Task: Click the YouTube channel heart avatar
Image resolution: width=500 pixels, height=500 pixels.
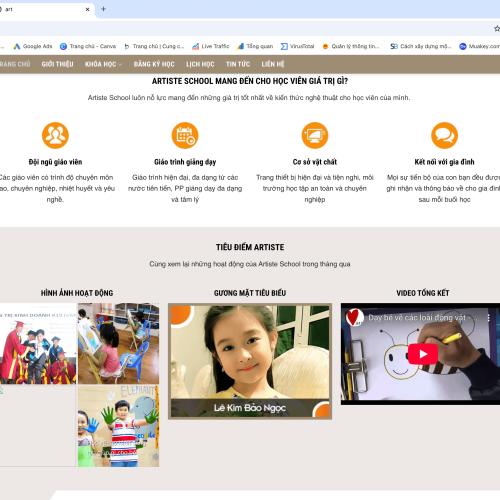Action: pos(355,317)
